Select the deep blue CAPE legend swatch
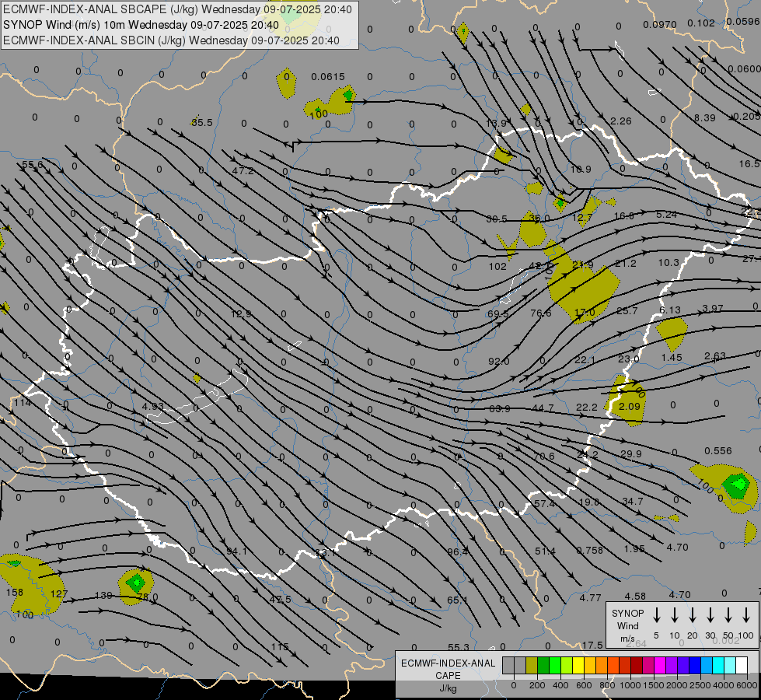 click(694, 666)
